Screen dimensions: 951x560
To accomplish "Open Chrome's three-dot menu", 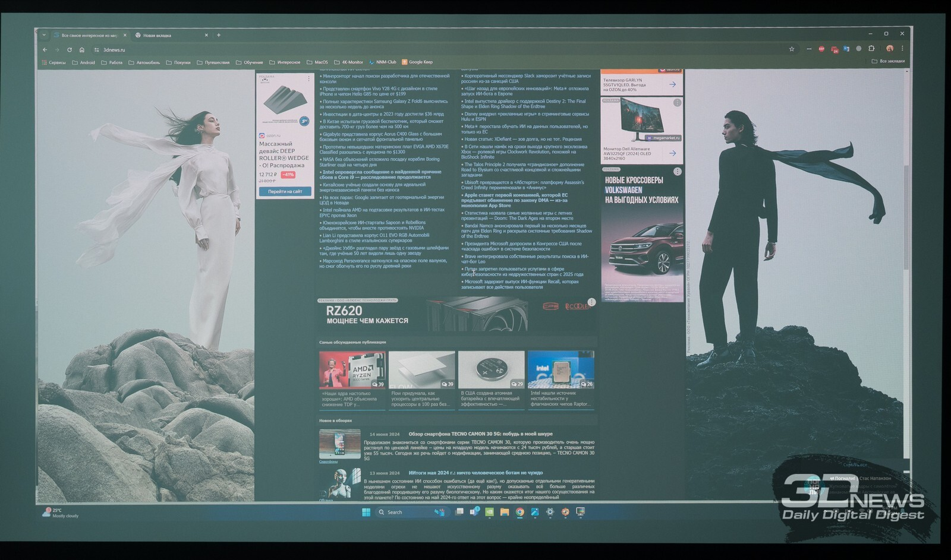I will click(x=902, y=49).
